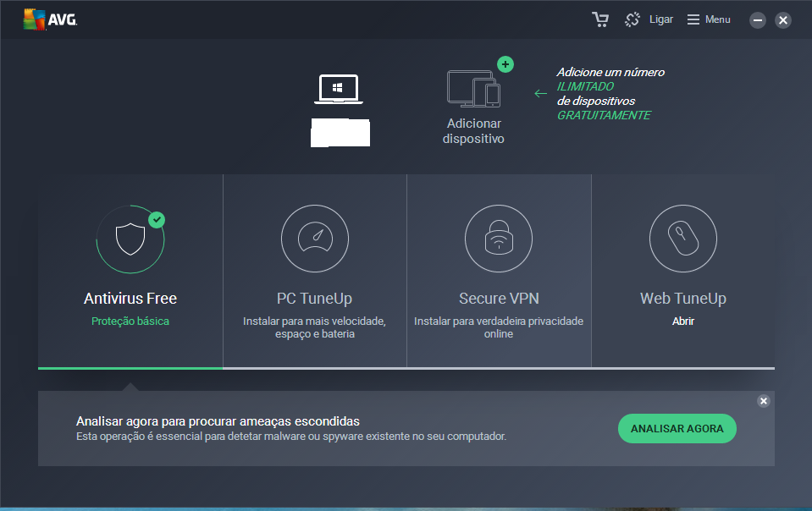Click Instalar para verdadeira privacidade online

point(499,327)
